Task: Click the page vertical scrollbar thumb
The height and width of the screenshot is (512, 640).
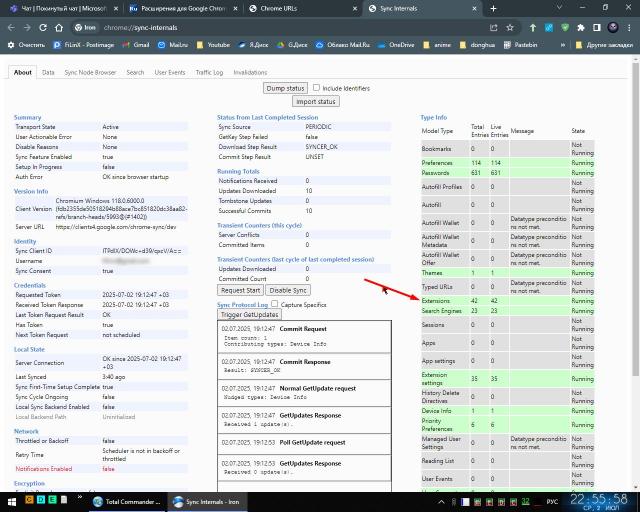Action: (x=636, y=218)
